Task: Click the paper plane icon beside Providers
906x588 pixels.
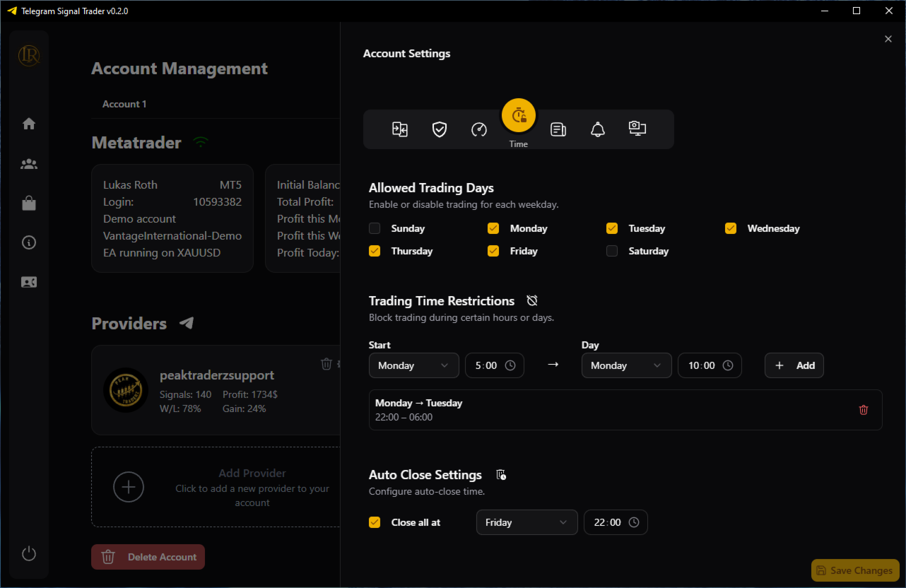Action: pyautogui.click(x=187, y=323)
